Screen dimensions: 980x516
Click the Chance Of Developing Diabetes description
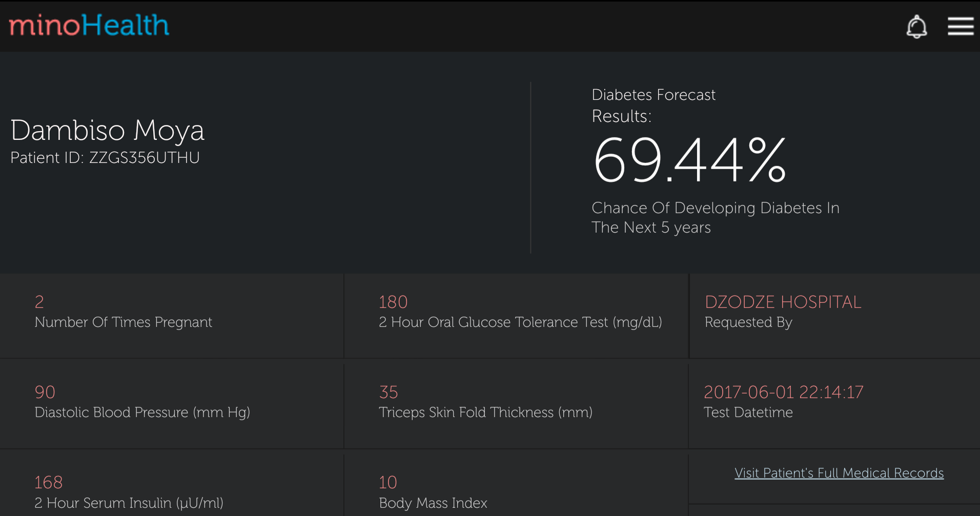click(x=715, y=218)
